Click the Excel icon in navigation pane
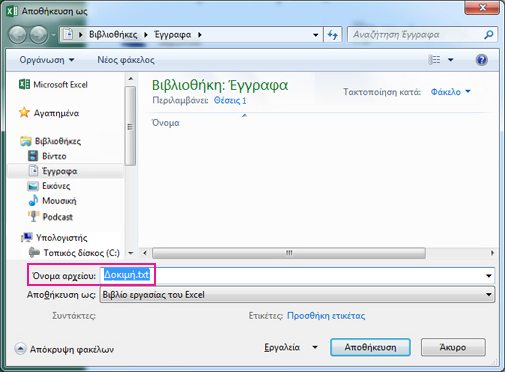505x372 pixels. tap(24, 84)
